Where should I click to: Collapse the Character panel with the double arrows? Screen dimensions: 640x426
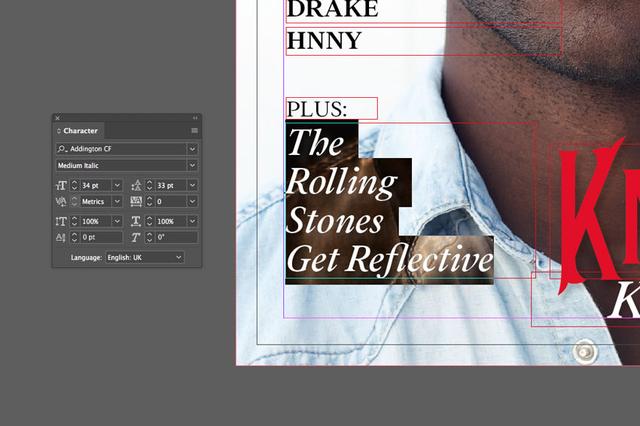pyautogui.click(x=195, y=118)
